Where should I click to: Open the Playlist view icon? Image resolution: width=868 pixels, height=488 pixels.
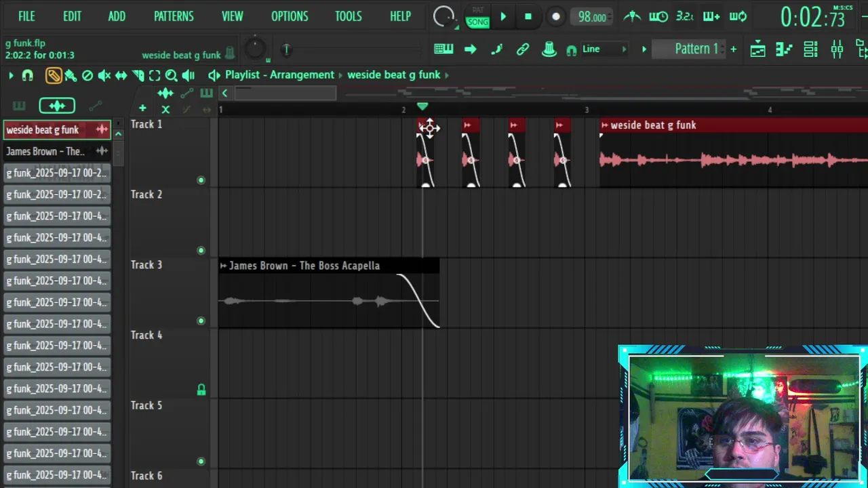[x=757, y=49]
